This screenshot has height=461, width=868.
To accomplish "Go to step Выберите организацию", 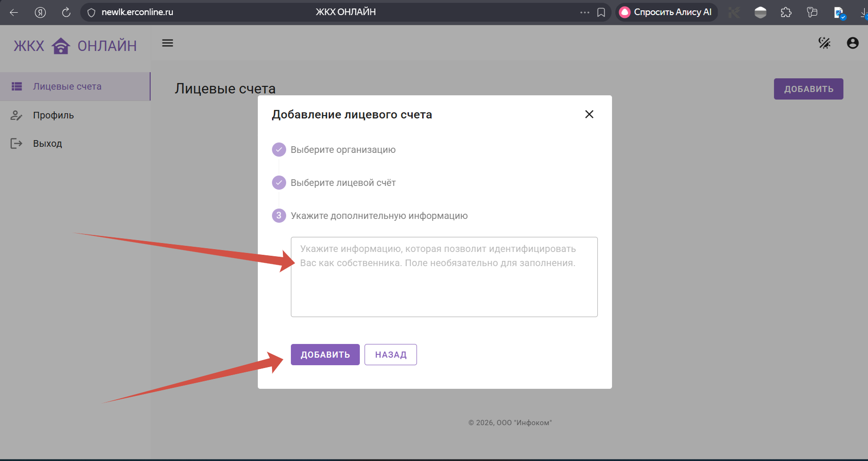I will coord(343,150).
